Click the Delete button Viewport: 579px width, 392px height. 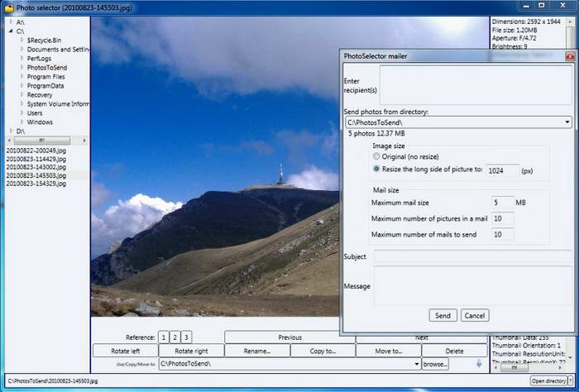tap(455, 351)
